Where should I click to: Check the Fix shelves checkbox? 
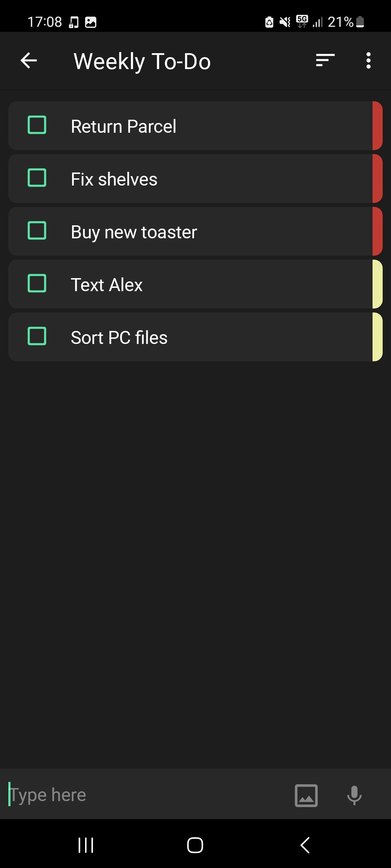37,178
